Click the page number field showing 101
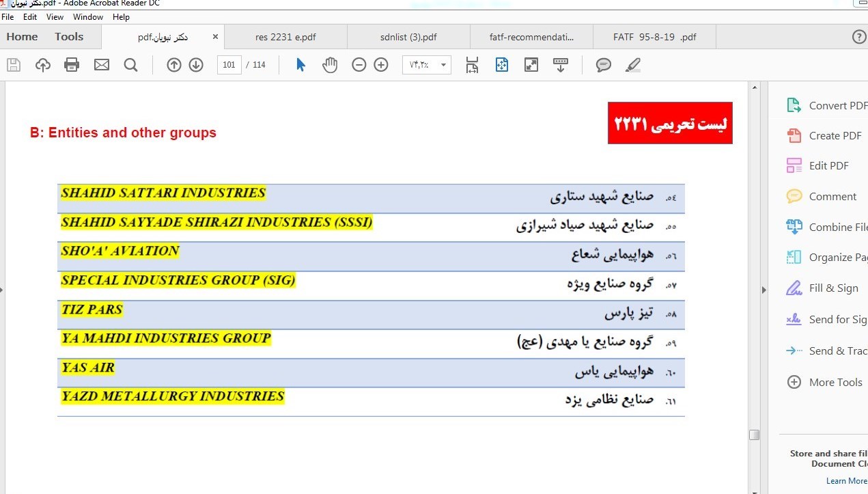 229,65
